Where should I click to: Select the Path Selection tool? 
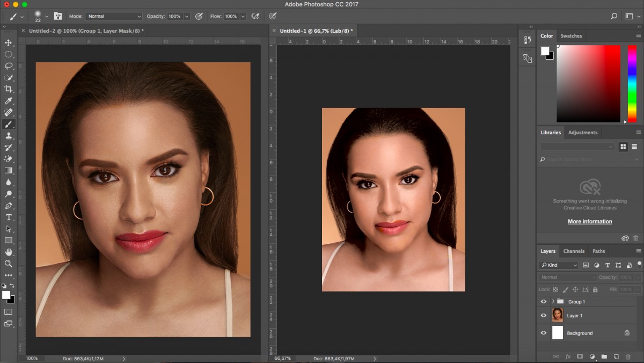[9, 229]
